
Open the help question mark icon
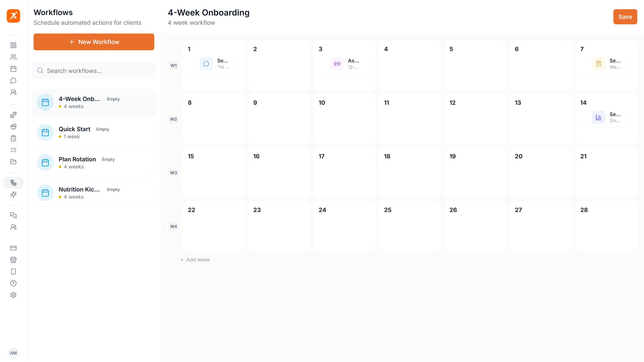click(13, 283)
